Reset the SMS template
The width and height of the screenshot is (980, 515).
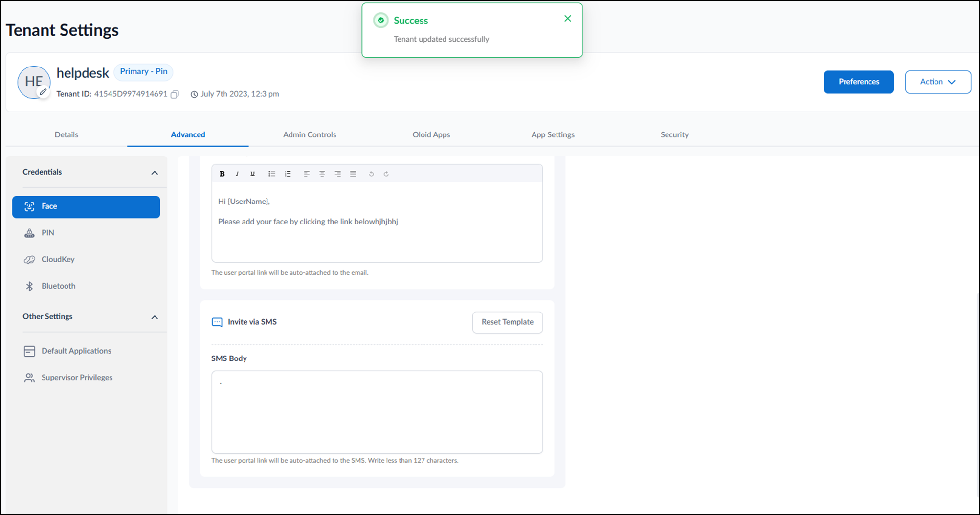point(508,322)
